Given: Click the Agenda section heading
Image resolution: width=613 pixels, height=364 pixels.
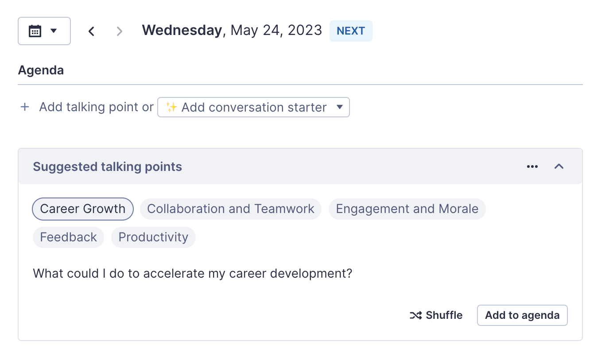Looking at the screenshot, I should point(41,70).
